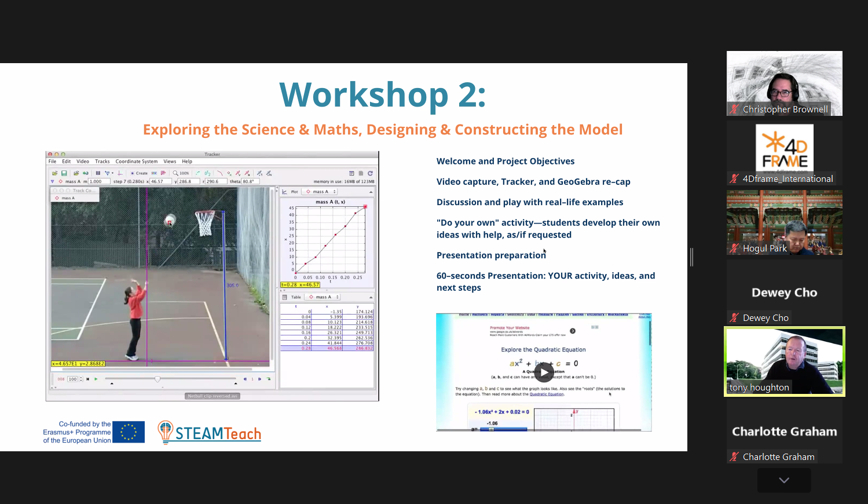Click the axes tool icon in toolbar
The image size is (868, 504).
click(120, 173)
